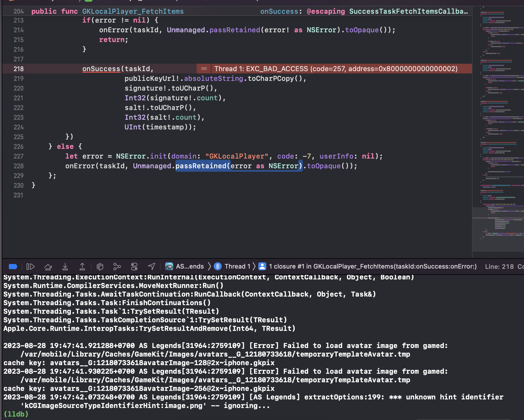Image resolution: width=524 pixels, height=420 pixels.
Task: Click the "GKLocalPlayer" string literal on line 227
Action: click(237, 156)
